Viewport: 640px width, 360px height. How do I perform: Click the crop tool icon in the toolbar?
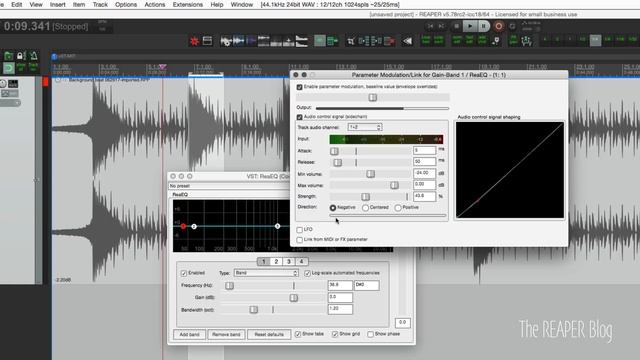351,41
